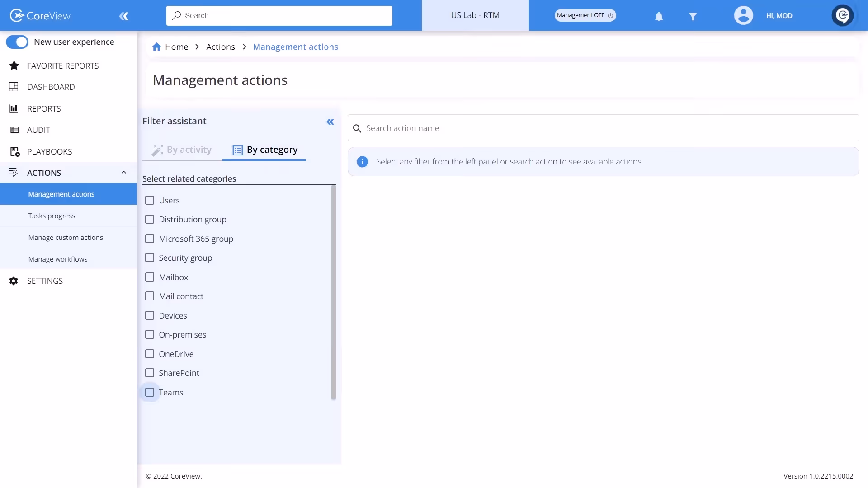The width and height of the screenshot is (868, 488).
Task: Open the Tasks progress page
Action: [x=52, y=216]
